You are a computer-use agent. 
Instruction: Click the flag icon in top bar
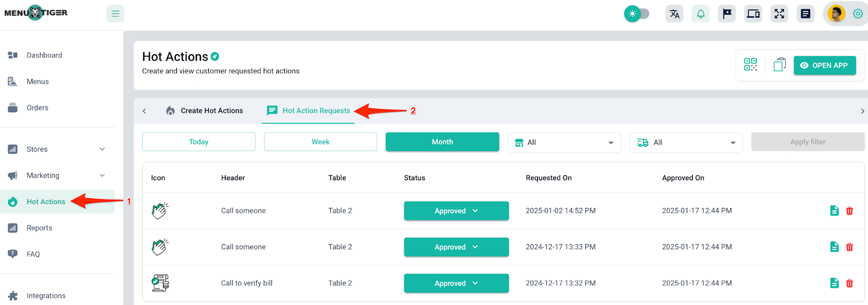[x=727, y=14]
